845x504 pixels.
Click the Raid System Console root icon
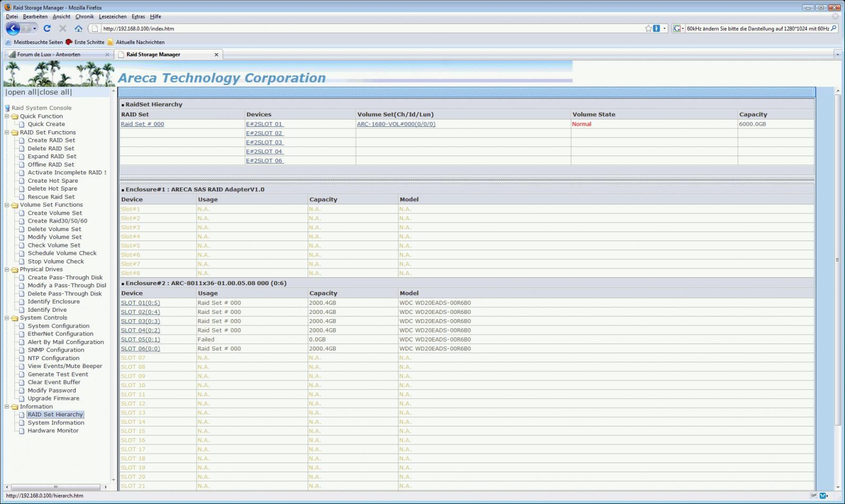(x=7, y=108)
